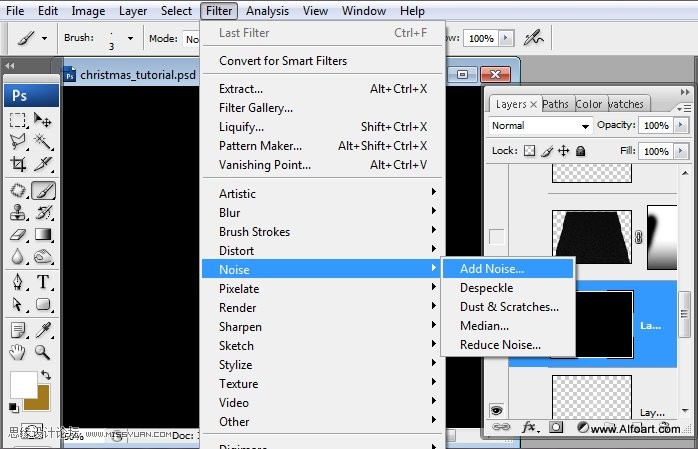Select the selected black layer thumbnail

(x=593, y=325)
